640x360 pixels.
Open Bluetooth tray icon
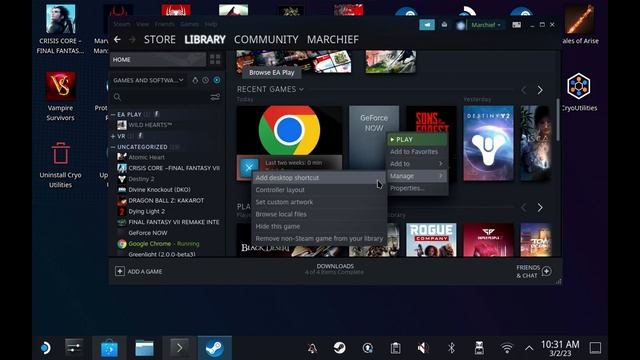pyautogui.click(x=451, y=348)
